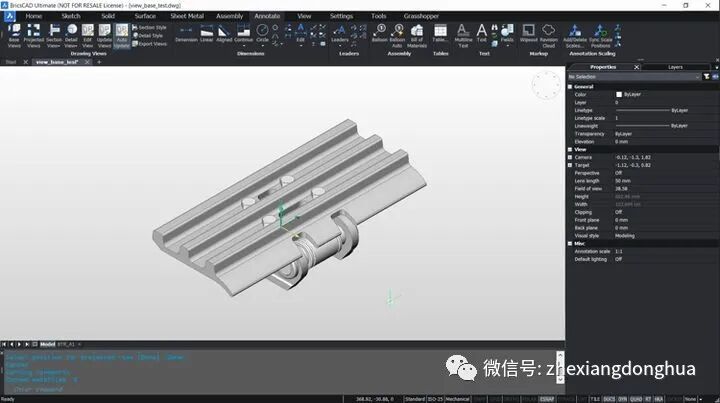Toggle QUAD in the status bar
Screen dimensions: 720x403
coord(636,399)
